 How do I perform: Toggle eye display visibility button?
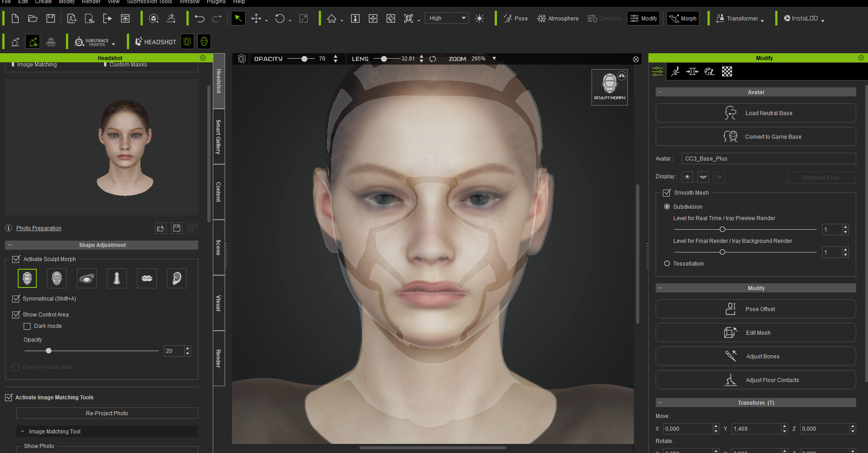coord(687,177)
